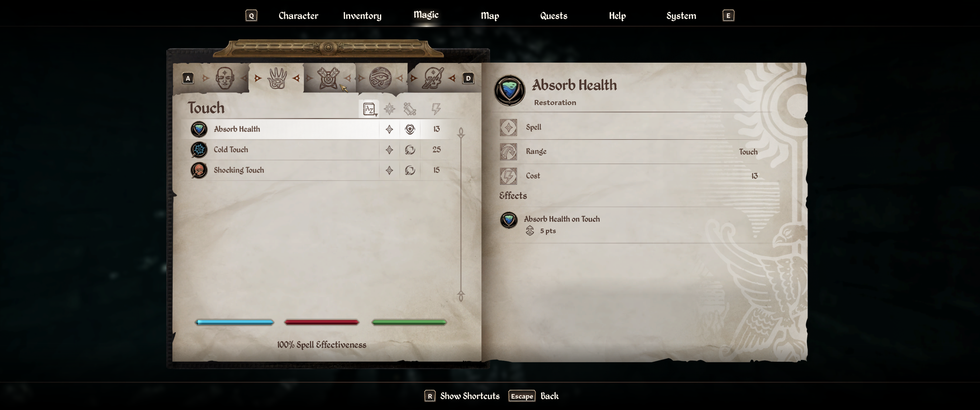
Task: Open the eye-orb spell category icon
Action: pos(380,78)
